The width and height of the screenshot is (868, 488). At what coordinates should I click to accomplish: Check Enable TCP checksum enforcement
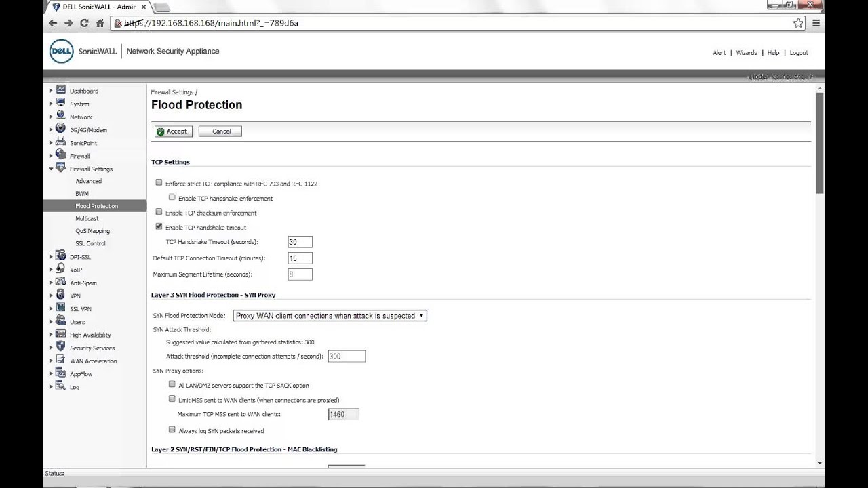point(159,212)
